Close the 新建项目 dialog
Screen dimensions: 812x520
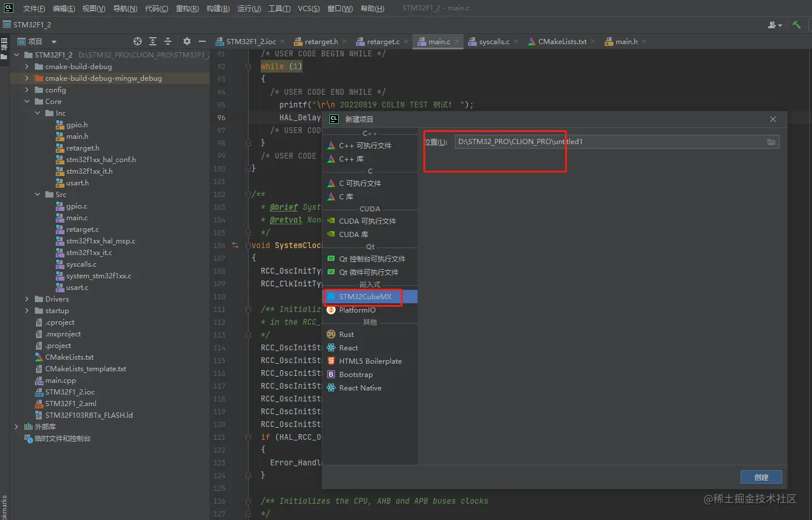[773, 119]
